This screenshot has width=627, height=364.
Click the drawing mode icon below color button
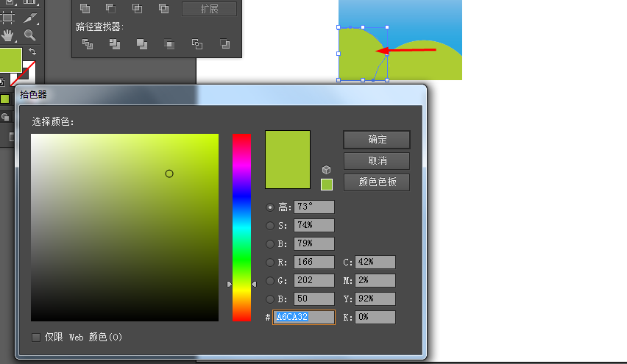click(5, 117)
